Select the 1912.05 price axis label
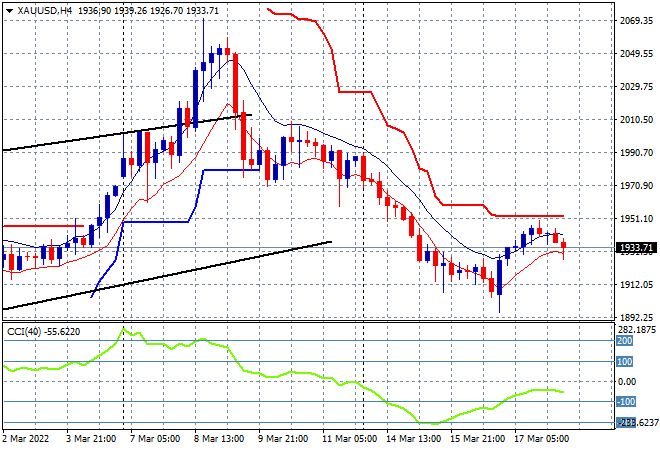The width and height of the screenshot is (660, 450). coord(636,285)
